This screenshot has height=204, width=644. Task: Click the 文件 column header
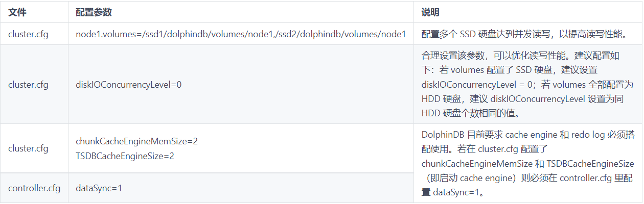pyautogui.click(x=17, y=12)
